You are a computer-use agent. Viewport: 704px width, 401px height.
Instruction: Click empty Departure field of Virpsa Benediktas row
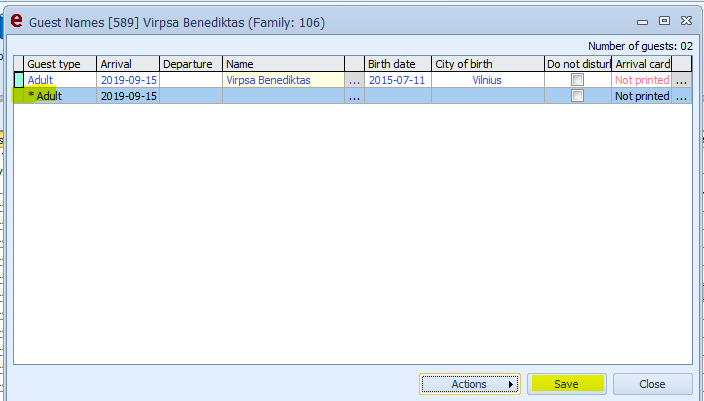tap(191, 80)
